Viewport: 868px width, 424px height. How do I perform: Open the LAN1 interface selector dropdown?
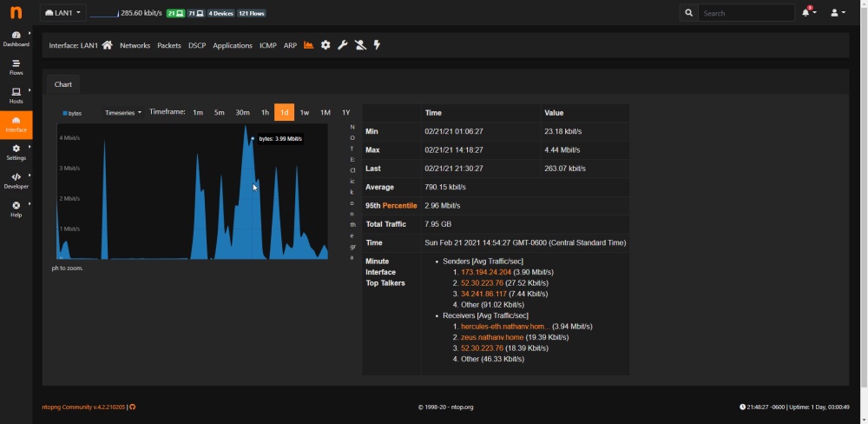pos(63,13)
